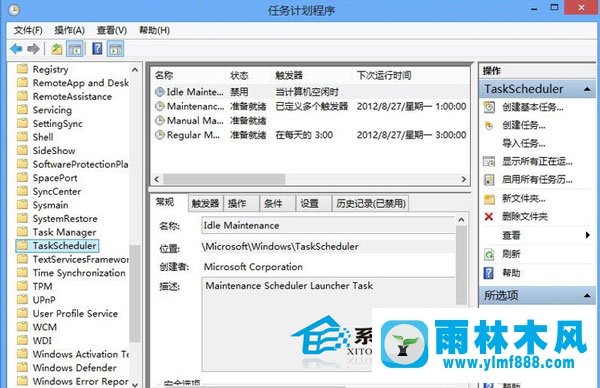Click the tree scrollbar up arrow
600x388 pixels.
[135, 70]
